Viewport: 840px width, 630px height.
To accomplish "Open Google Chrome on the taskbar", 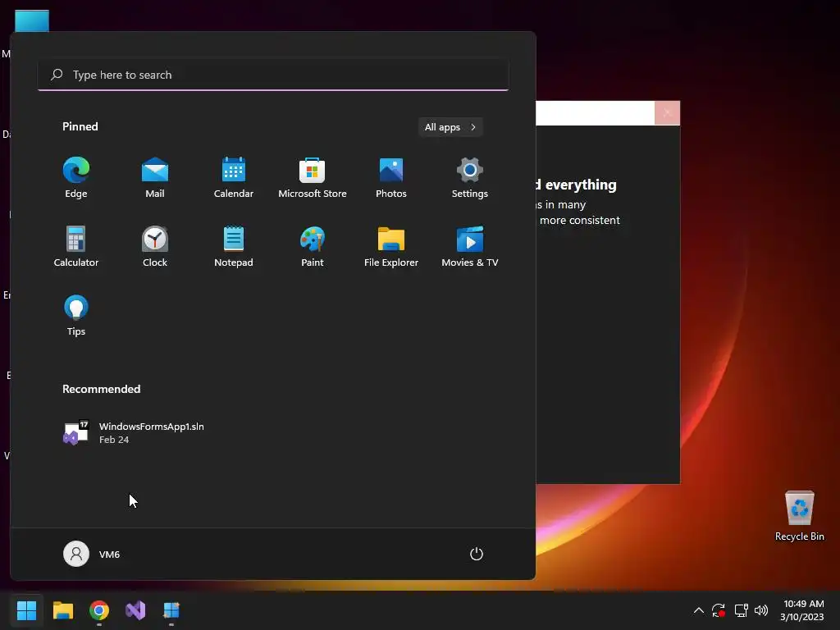I will tap(99, 610).
